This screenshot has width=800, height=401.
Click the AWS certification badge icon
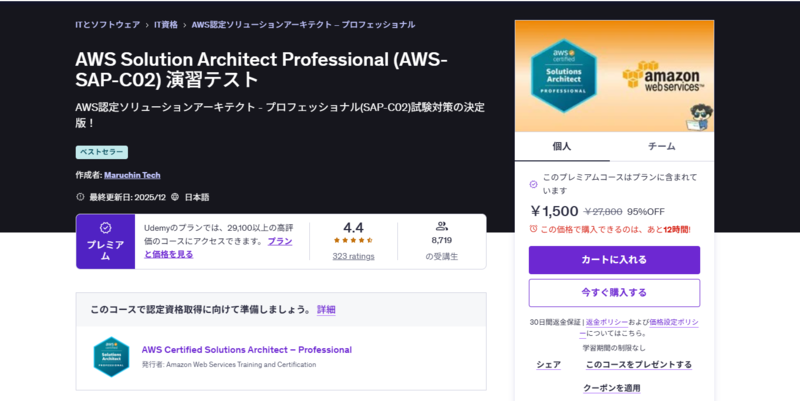point(111,357)
